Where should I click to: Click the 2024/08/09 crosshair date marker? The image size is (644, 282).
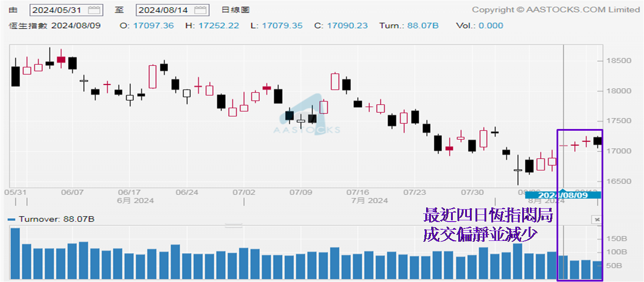click(x=563, y=195)
